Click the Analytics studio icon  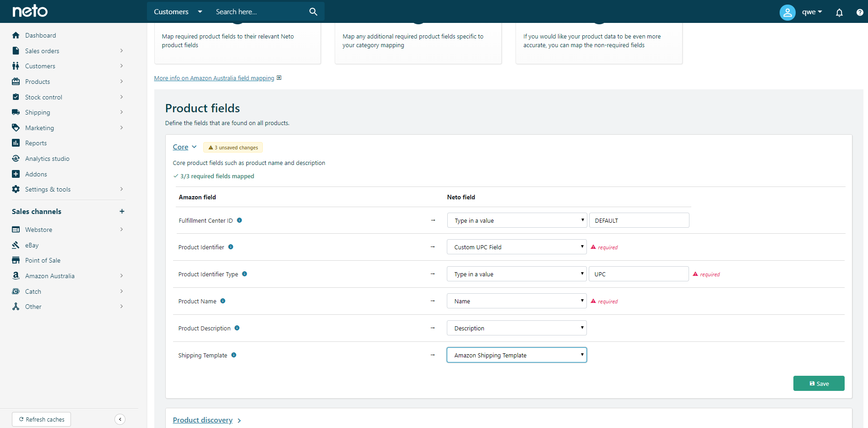[x=16, y=159]
